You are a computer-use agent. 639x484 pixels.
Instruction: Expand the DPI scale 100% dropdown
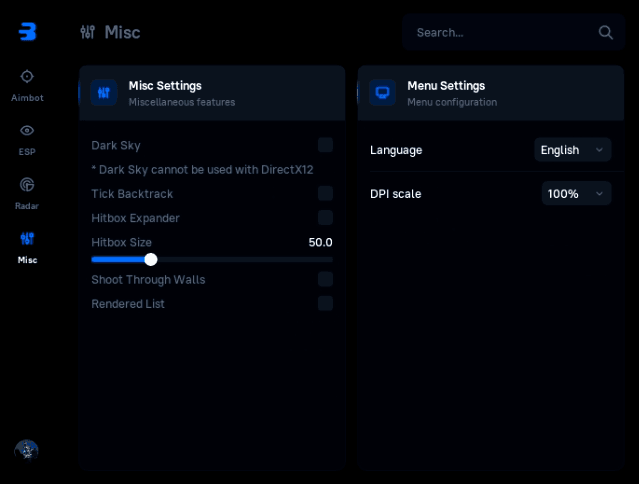click(x=576, y=193)
